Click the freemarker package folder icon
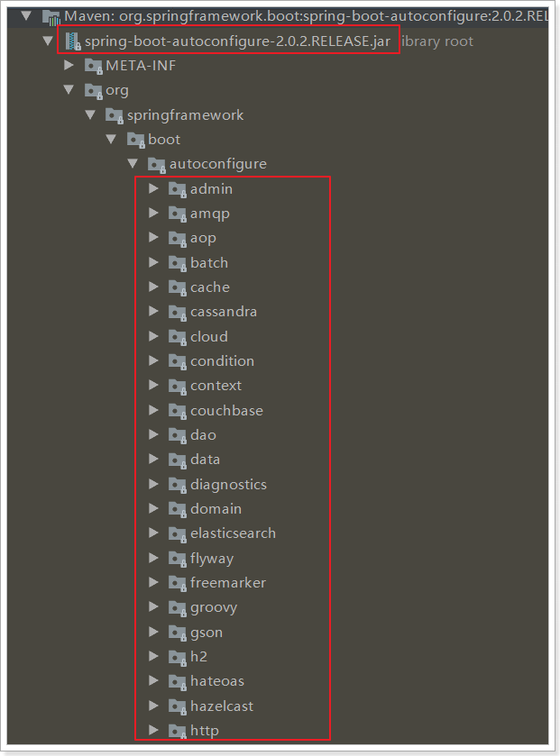 pos(177,583)
